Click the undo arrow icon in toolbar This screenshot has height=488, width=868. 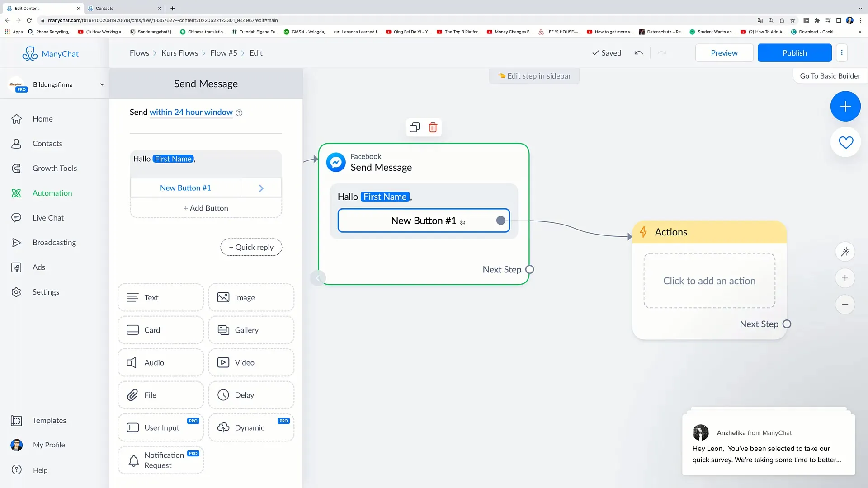639,52
